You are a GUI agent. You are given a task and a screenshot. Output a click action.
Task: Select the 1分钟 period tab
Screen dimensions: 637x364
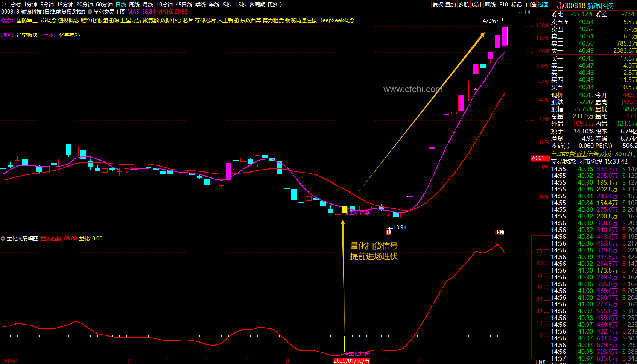[30, 5]
